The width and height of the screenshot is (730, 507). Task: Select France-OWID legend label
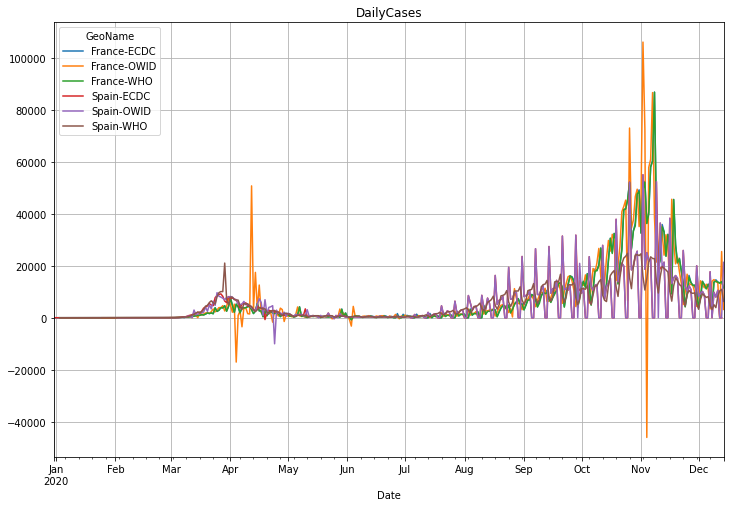pos(123,66)
